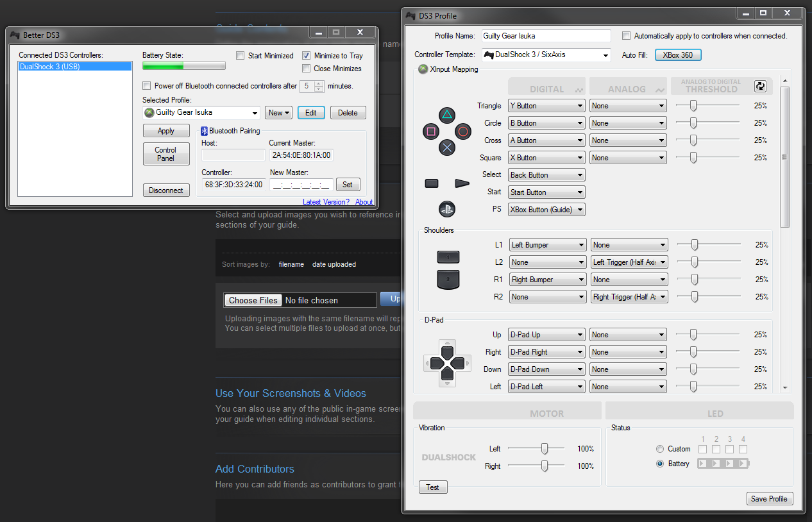Open the About link
The width and height of the screenshot is (812, 522).
364,202
